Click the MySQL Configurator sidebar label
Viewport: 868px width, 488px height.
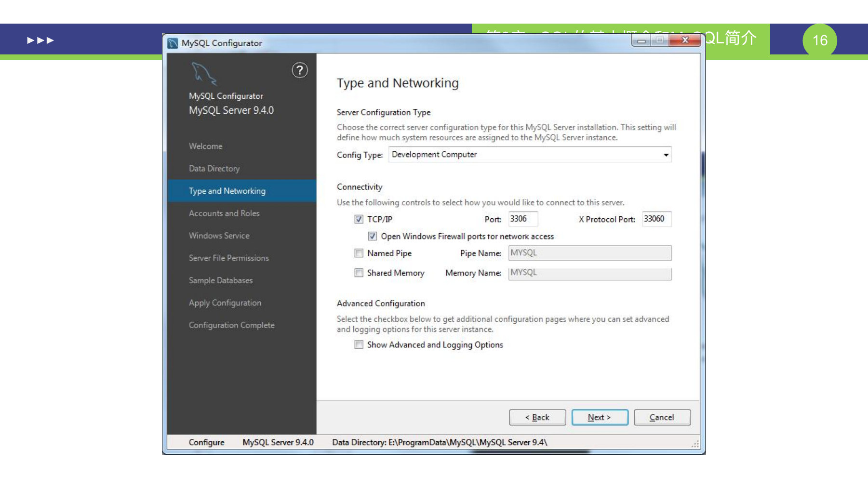coord(226,96)
